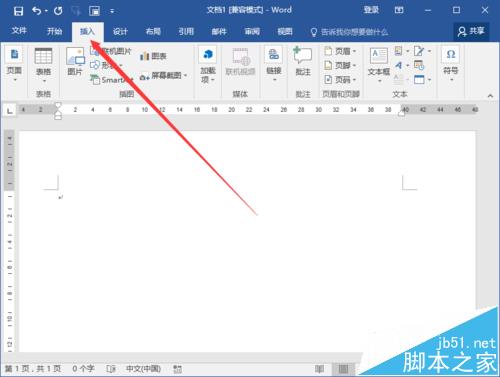Open the 页面 (Pages) dropdown
The height and width of the screenshot is (377, 500).
click(14, 65)
